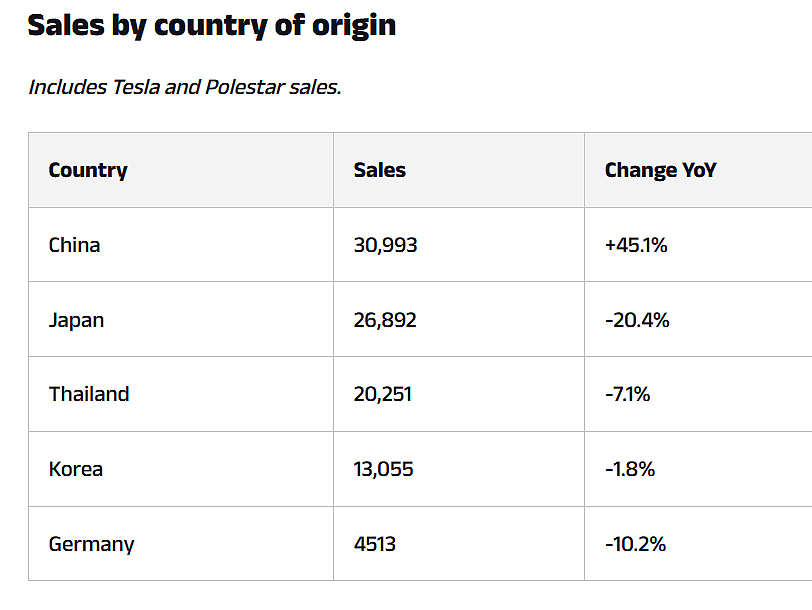Click the Includes Tesla and Polestar note
Image resolution: width=812 pixels, height=610 pixels.
point(185,87)
